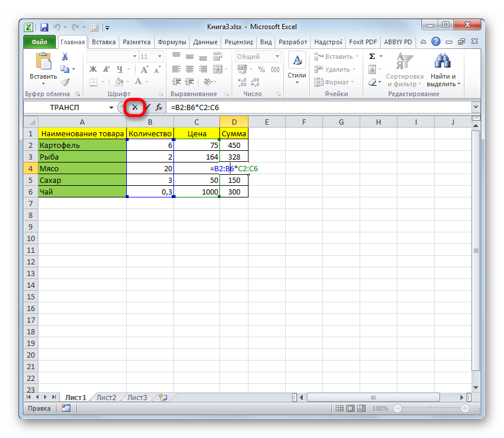This screenshot has width=504, height=438.
Task: Open the Файл menu button
Action: (40, 42)
